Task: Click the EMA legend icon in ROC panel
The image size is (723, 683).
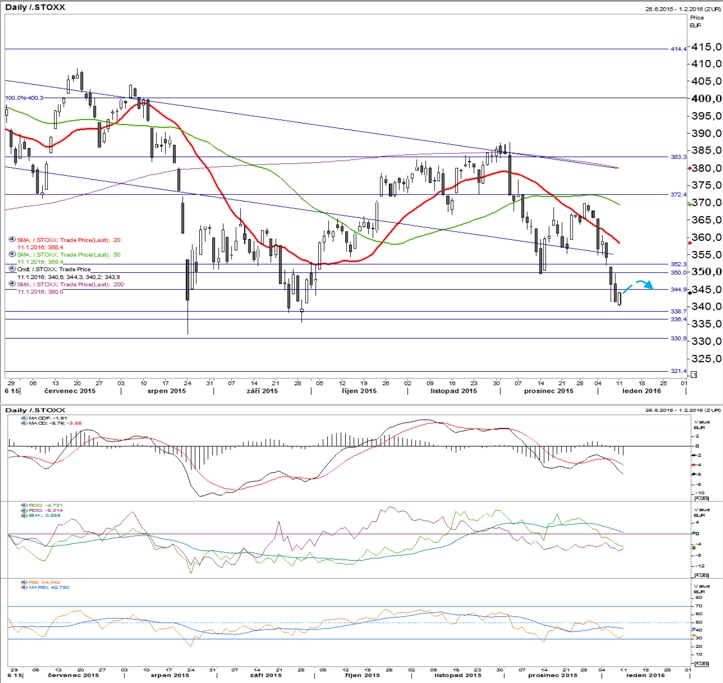Action: pos(24,516)
